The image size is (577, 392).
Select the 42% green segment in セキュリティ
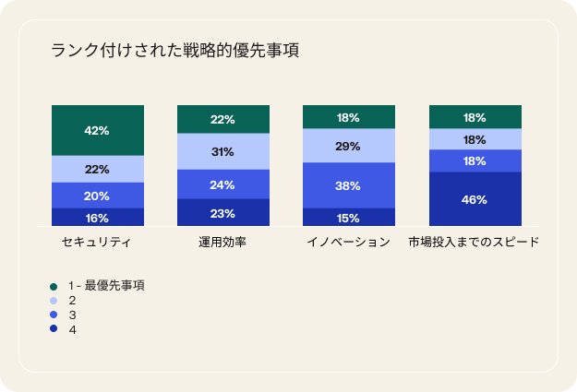(97, 130)
